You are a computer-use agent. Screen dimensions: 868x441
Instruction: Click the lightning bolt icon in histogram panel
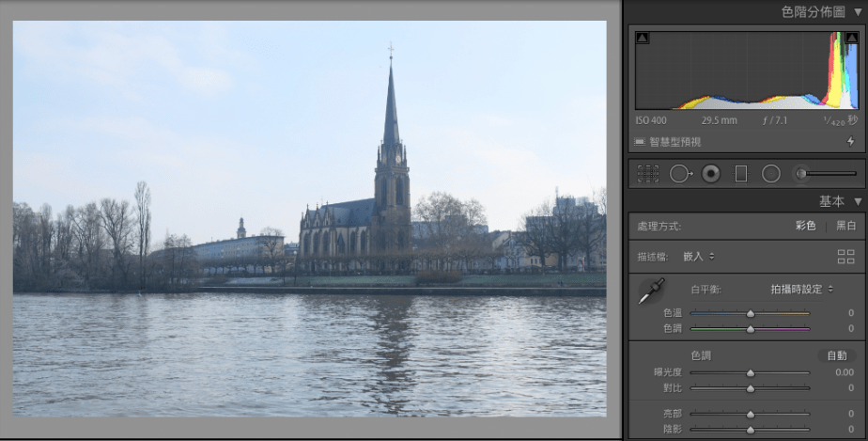tap(850, 142)
